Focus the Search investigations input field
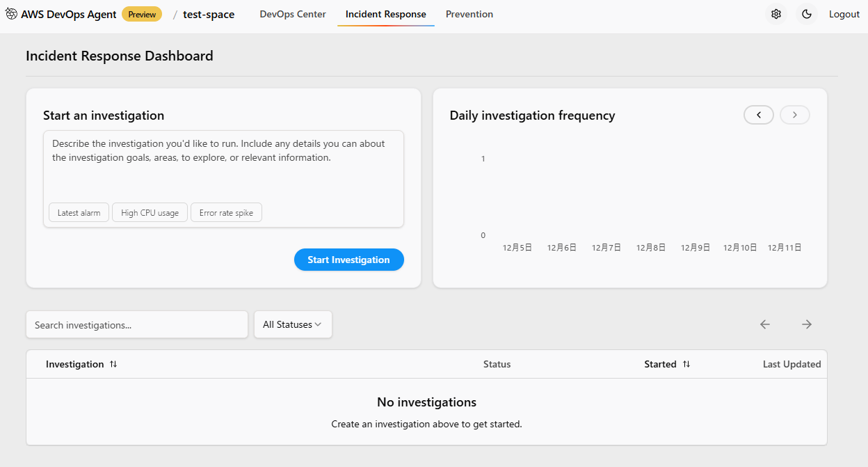The image size is (868, 467). pos(137,325)
